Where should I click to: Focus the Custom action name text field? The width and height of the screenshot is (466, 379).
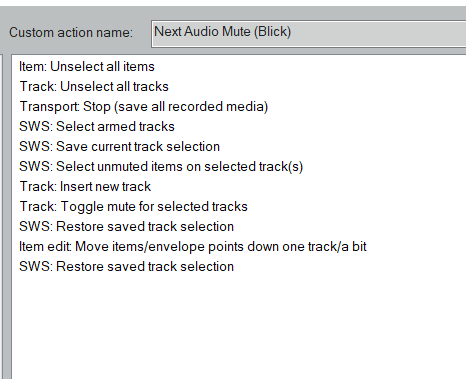[308, 34]
